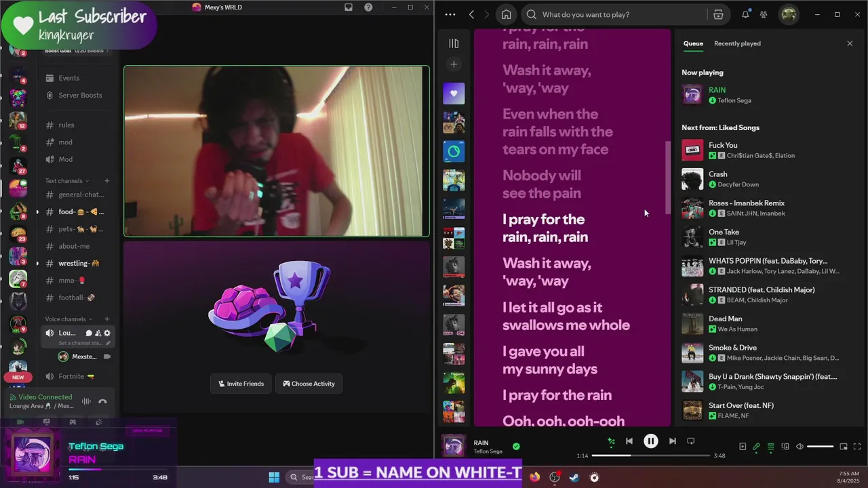Image resolution: width=868 pixels, height=488 pixels.
Task: Open Spotify notifications bell
Action: (746, 14)
